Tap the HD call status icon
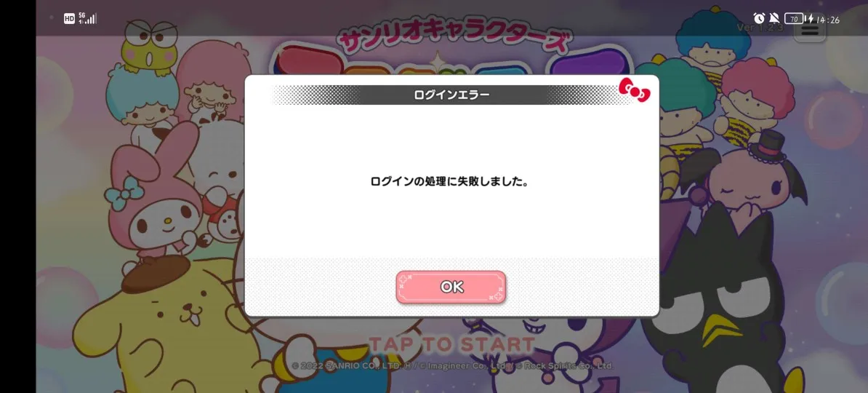This screenshot has height=393, width=868. pos(69,19)
